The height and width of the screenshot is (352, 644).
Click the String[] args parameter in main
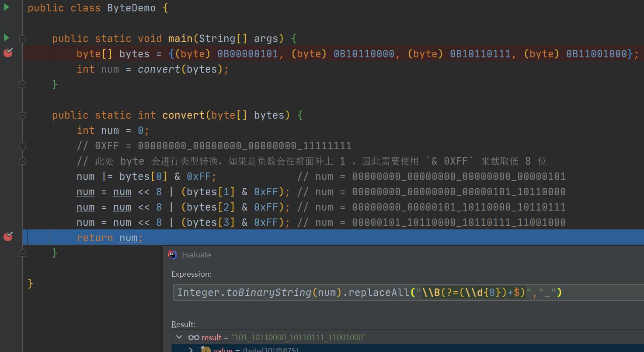[x=239, y=39]
